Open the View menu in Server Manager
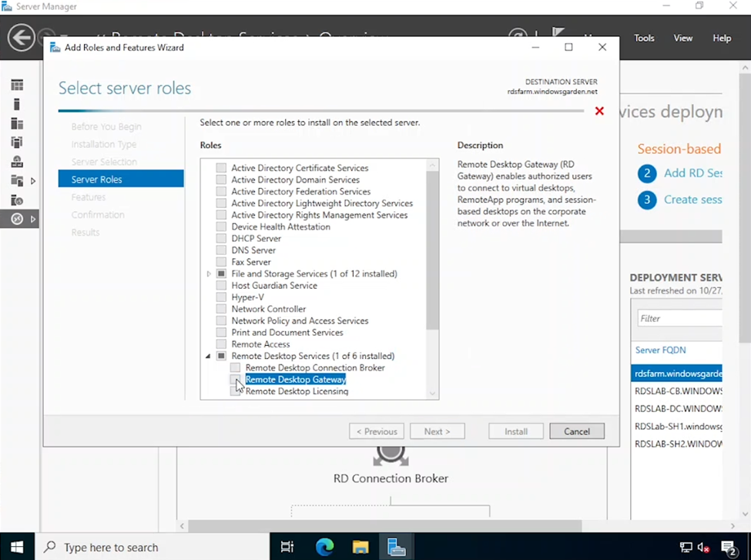 click(683, 38)
